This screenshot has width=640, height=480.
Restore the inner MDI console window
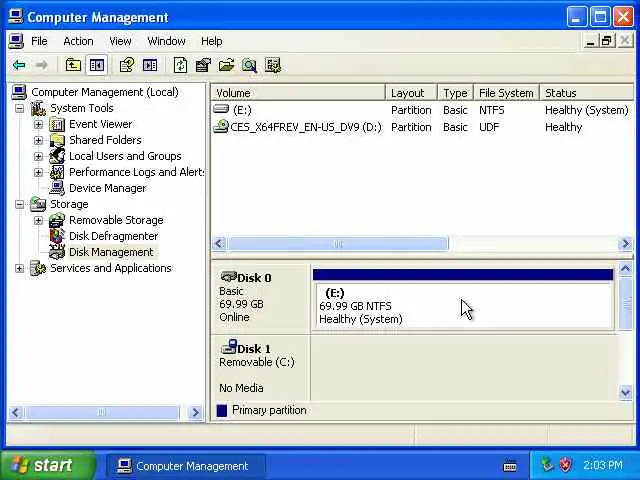click(x=607, y=41)
